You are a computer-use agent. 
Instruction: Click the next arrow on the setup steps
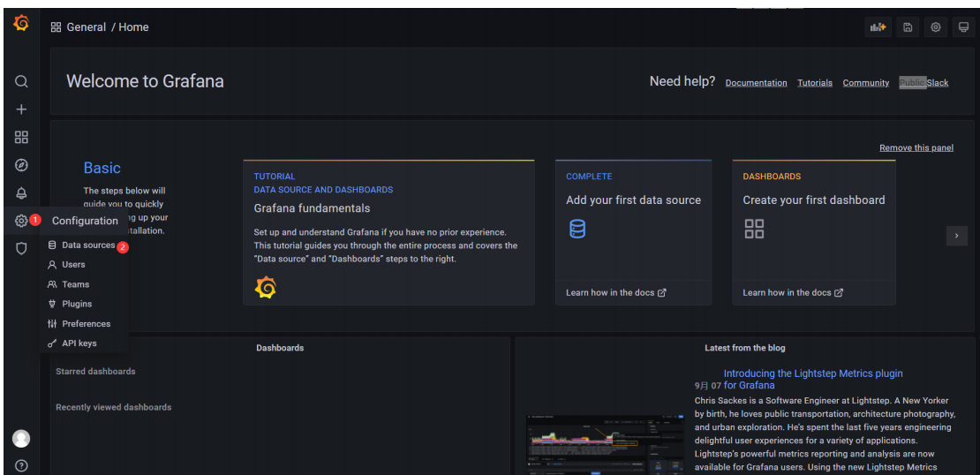(x=957, y=236)
